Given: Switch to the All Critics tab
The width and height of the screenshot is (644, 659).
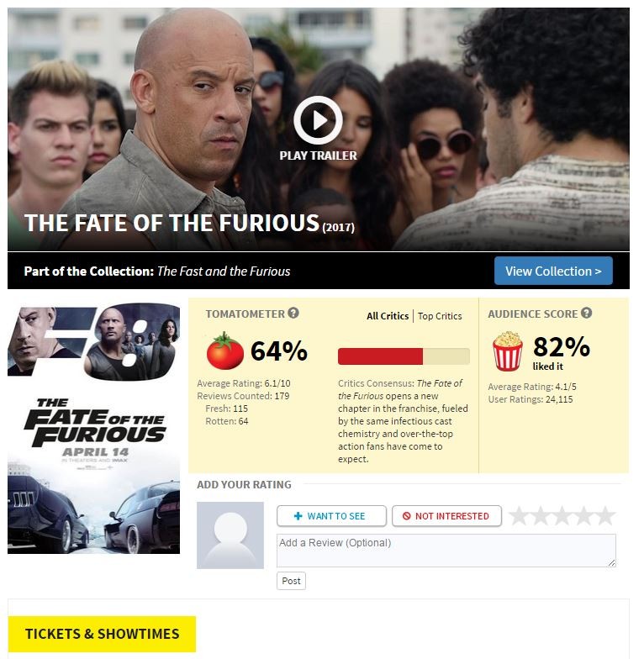Looking at the screenshot, I should click(388, 316).
